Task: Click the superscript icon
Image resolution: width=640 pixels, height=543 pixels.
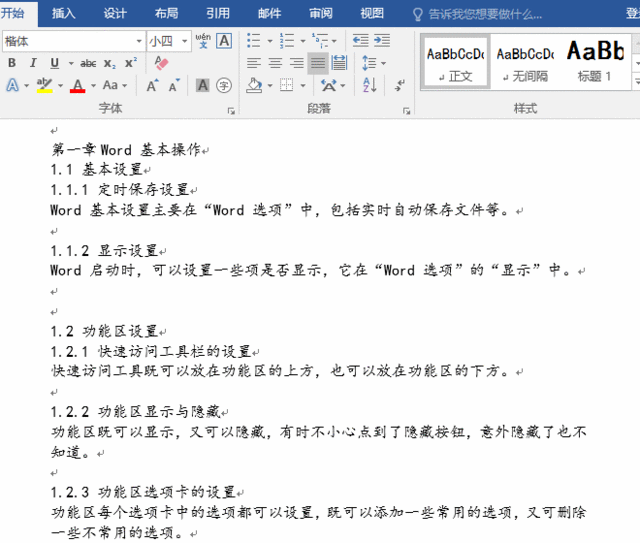Action: tap(131, 63)
